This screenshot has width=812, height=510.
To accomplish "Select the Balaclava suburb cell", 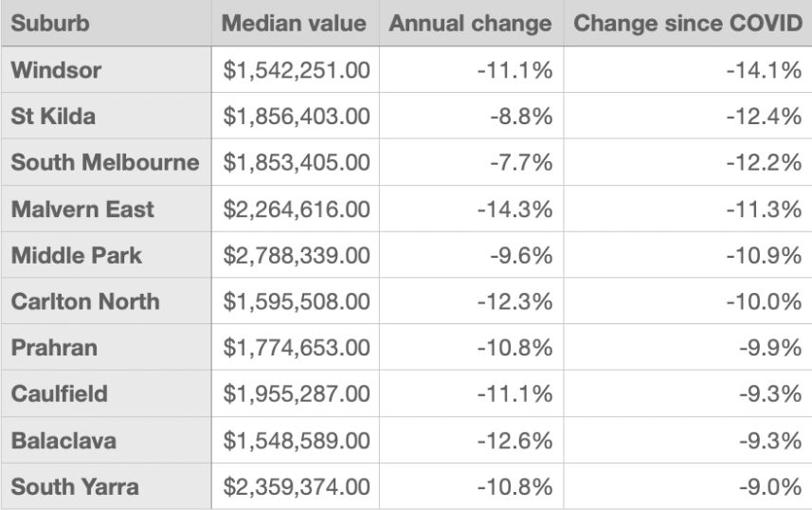I will tap(63, 441).
